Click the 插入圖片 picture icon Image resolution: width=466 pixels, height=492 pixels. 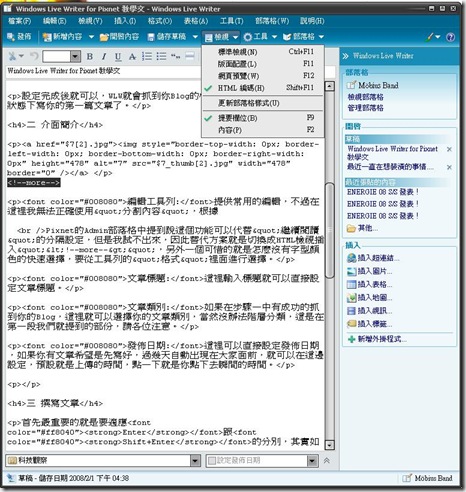[351, 271]
